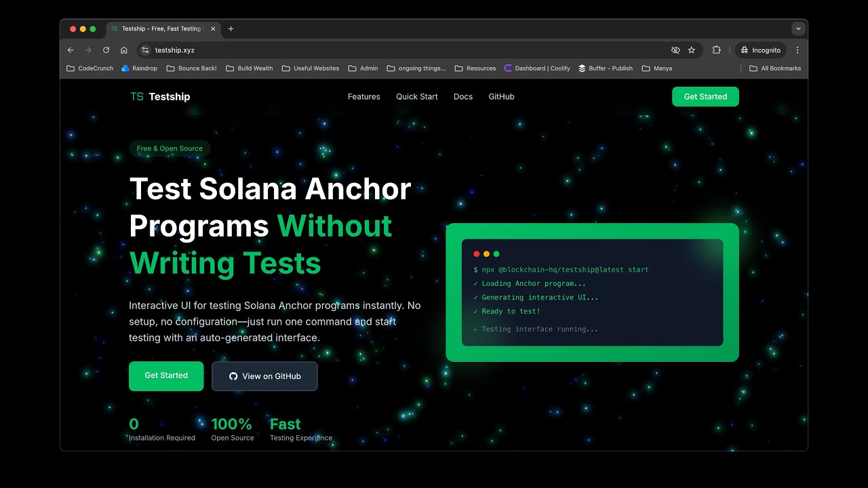Click the hero Get Started button
868x488 pixels.
pyautogui.click(x=166, y=376)
